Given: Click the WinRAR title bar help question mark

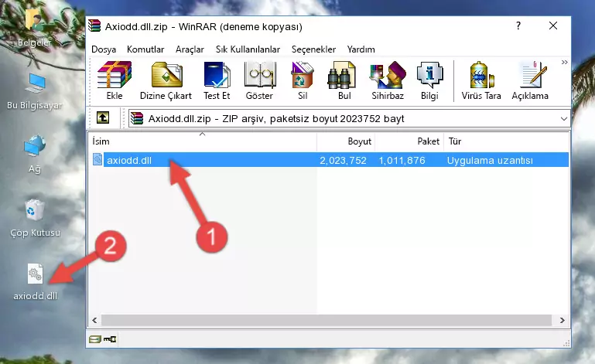Looking at the screenshot, I should click(x=518, y=26).
